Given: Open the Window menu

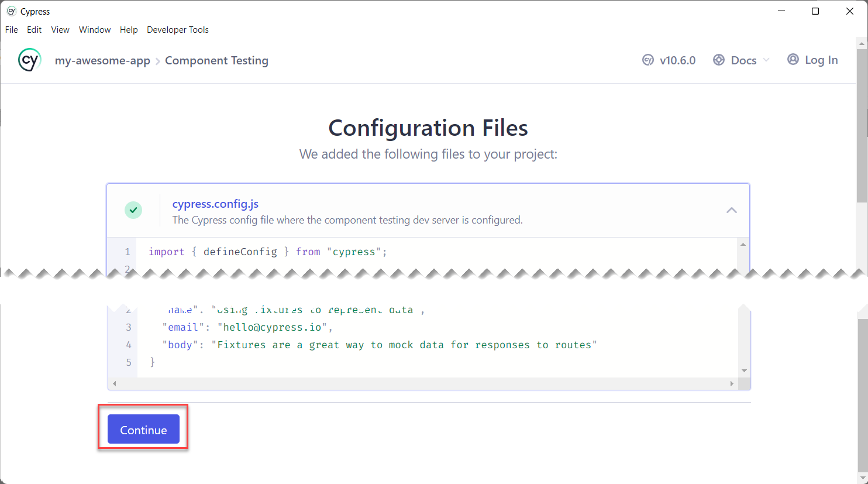Looking at the screenshot, I should pyautogui.click(x=95, y=30).
